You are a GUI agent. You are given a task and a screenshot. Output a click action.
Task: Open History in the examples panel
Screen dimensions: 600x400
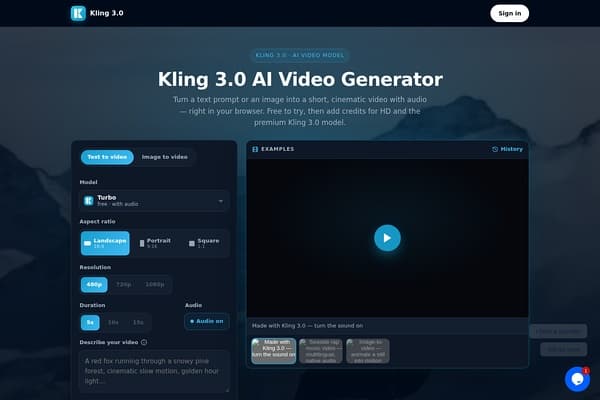coord(507,149)
